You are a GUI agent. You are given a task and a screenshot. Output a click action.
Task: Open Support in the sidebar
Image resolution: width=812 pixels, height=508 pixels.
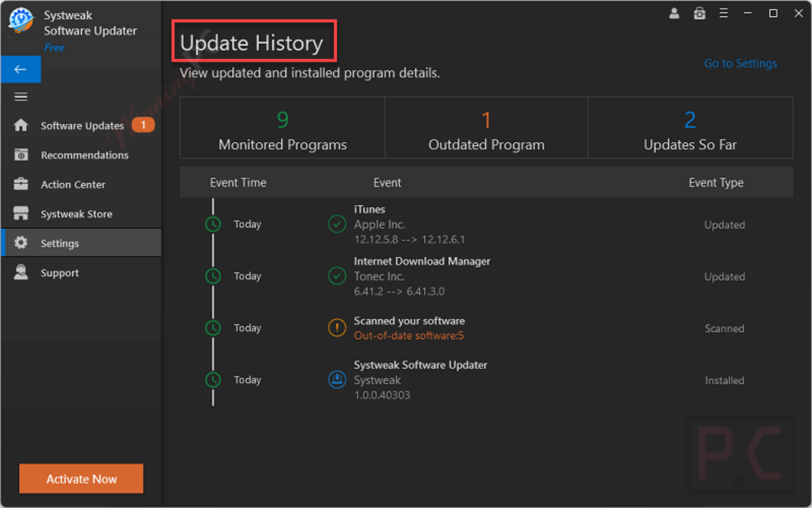[x=81, y=273]
